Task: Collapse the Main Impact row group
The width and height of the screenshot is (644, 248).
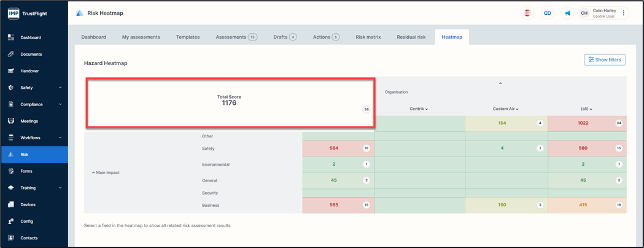Action: click(x=106, y=172)
